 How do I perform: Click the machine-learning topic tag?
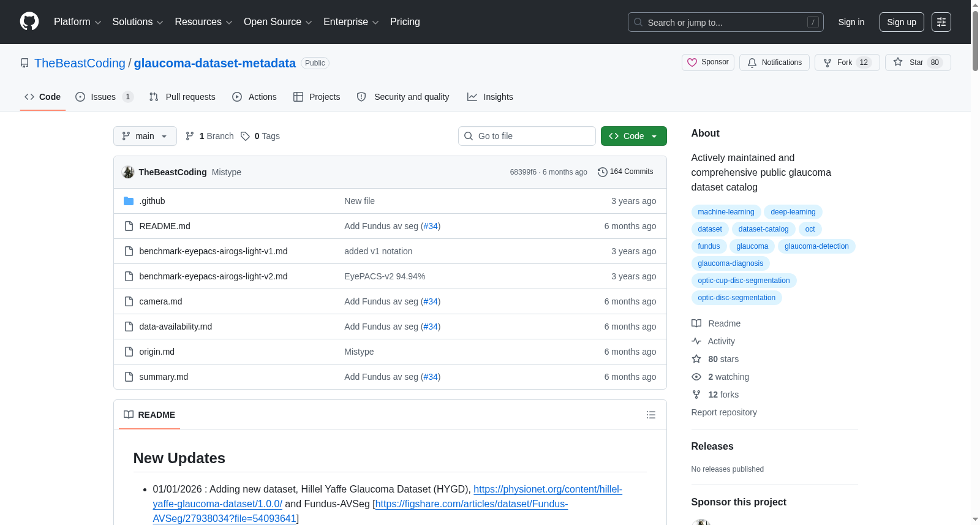[x=726, y=212]
